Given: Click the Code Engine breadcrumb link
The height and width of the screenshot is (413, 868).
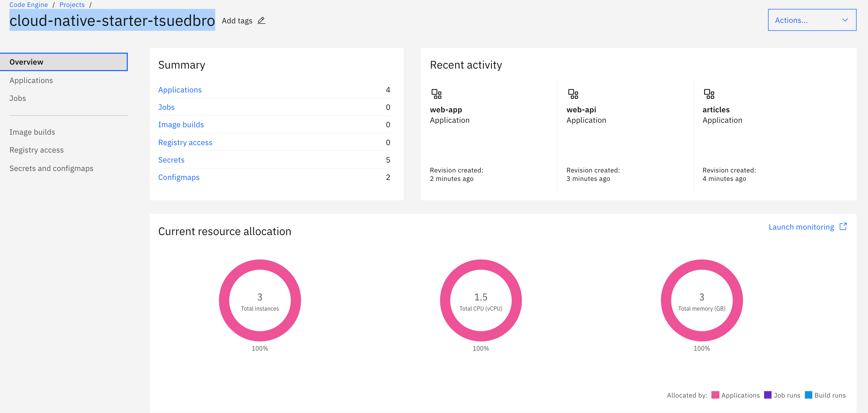Looking at the screenshot, I should coord(29,5).
